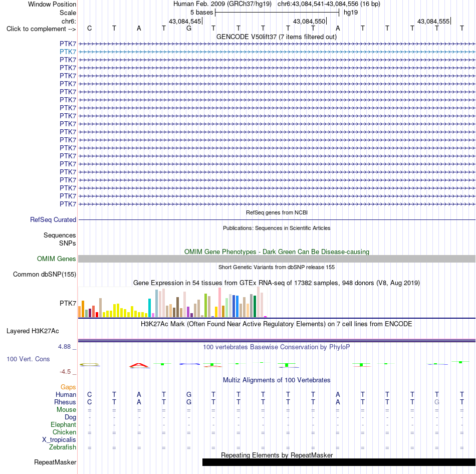Click the dark green bar in the GTEx chart
The image size is (476, 474).
[255, 306]
